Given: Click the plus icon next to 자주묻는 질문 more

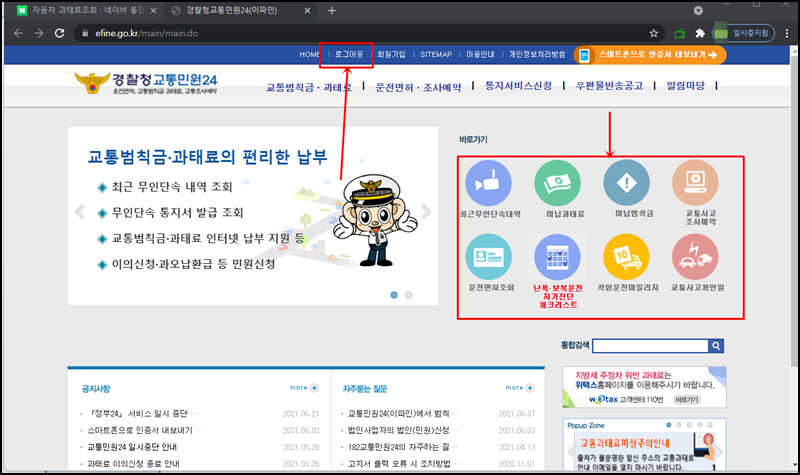Looking at the screenshot, I should tap(531, 388).
